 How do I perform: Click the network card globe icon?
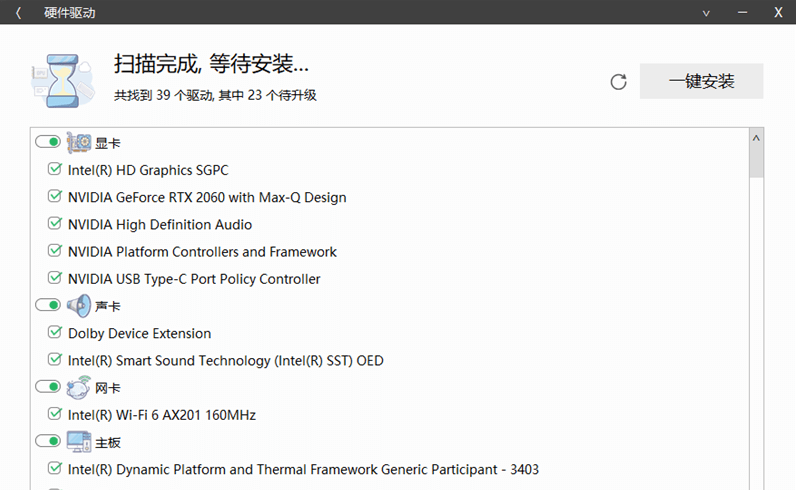(x=78, y=387)
